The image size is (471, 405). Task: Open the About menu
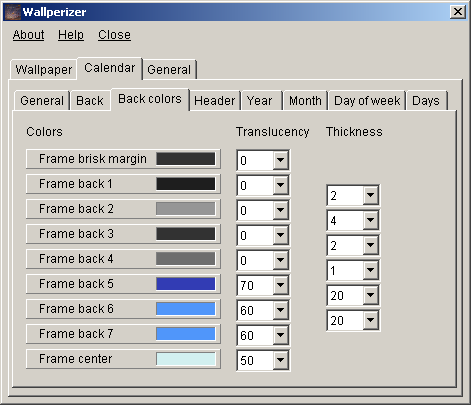28,35
